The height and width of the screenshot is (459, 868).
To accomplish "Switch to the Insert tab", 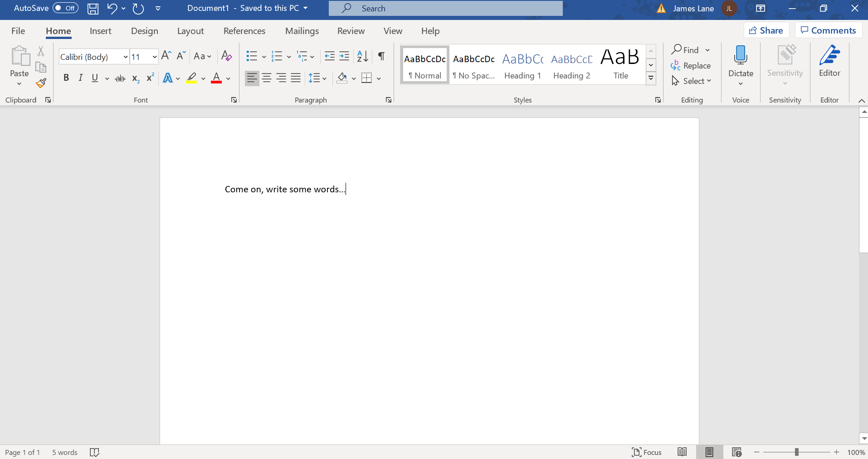I will pyautogui.click(x=100, y=31).
